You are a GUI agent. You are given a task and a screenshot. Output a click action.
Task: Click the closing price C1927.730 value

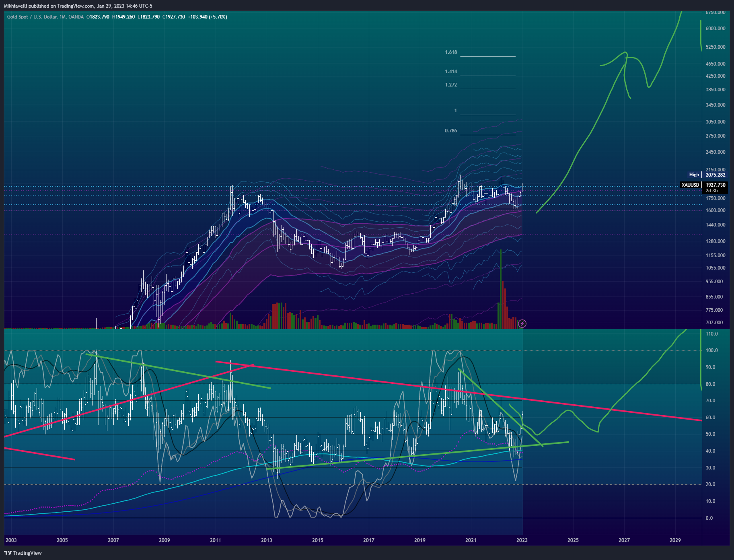pos(174,17)
